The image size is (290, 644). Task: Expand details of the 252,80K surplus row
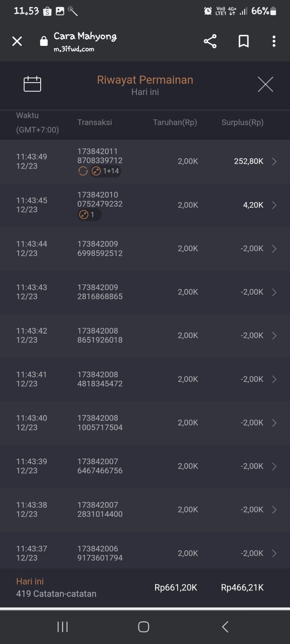(x=274, y=161)
